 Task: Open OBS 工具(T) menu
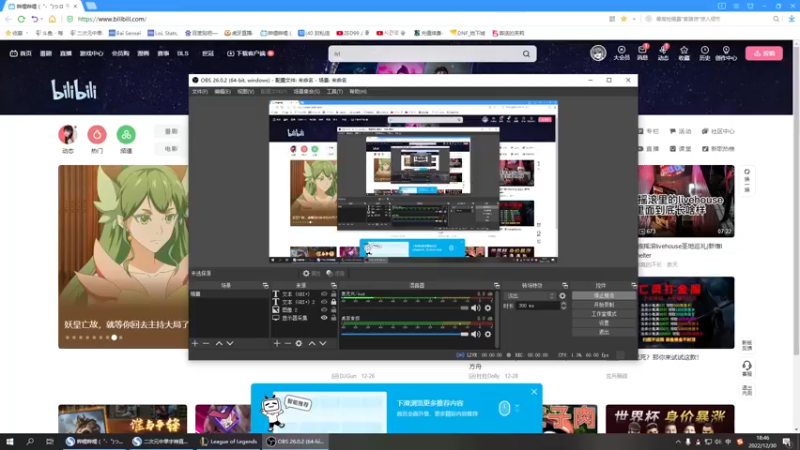coord(335,92)
